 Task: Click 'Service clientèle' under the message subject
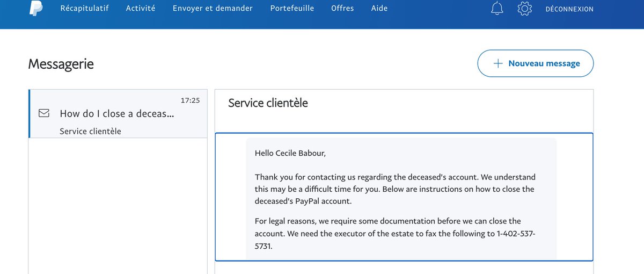[x=91, y=131]
